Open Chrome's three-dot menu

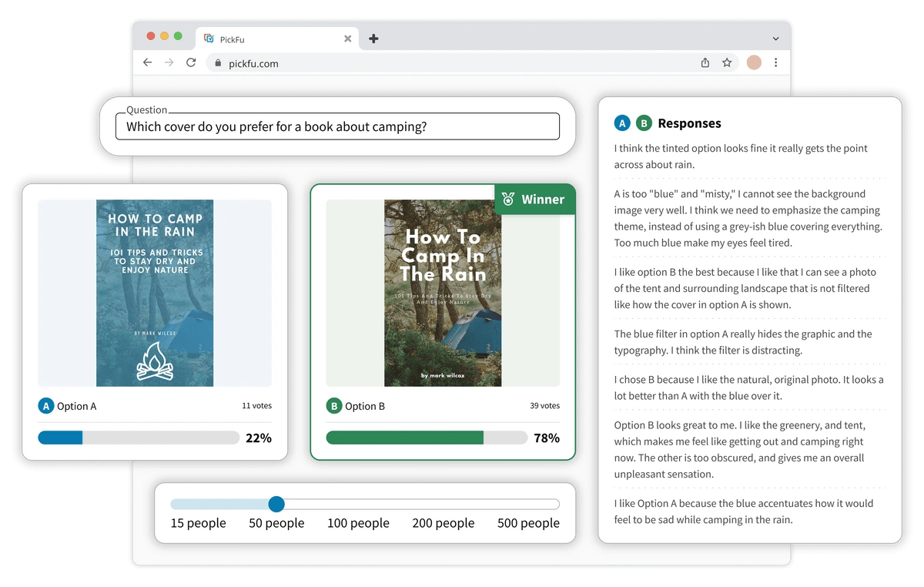coord(775,62)
